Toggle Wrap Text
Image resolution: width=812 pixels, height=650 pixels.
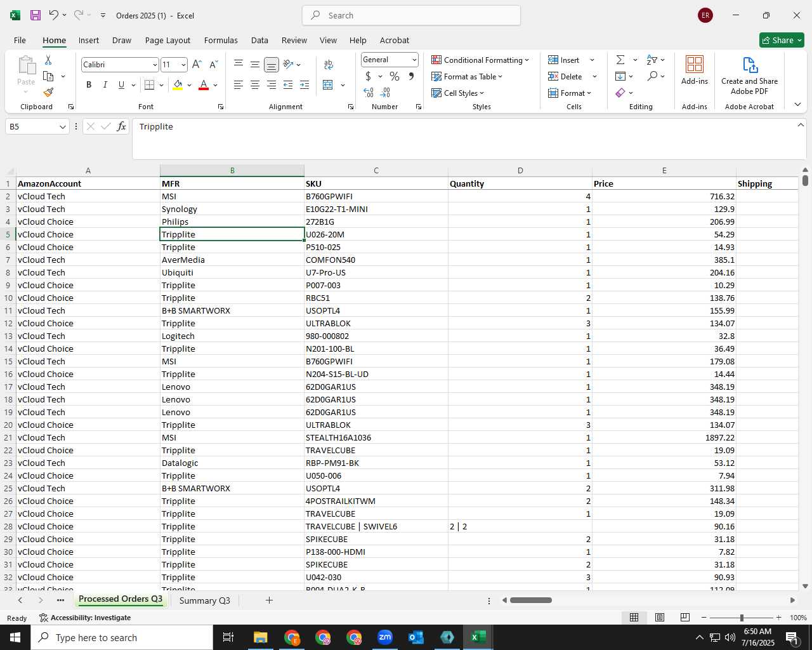click(x=329, y=64)
